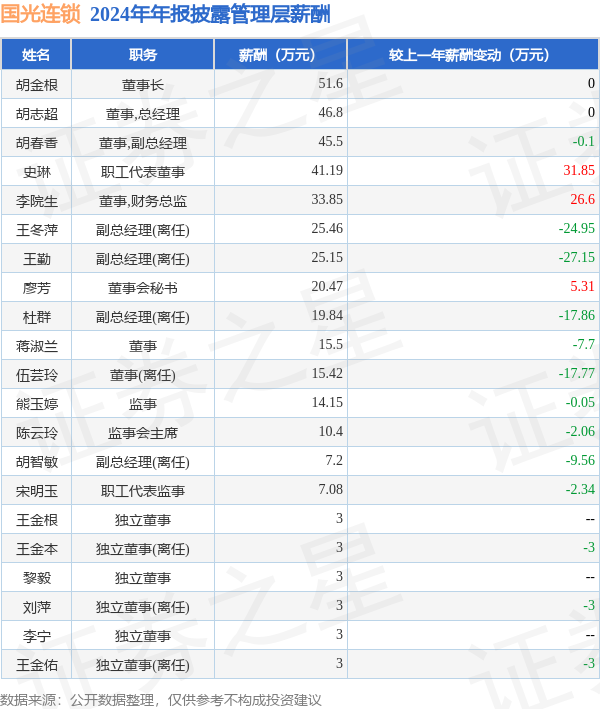
Task: Click the name 胡金根
Action: click(37, 85)
